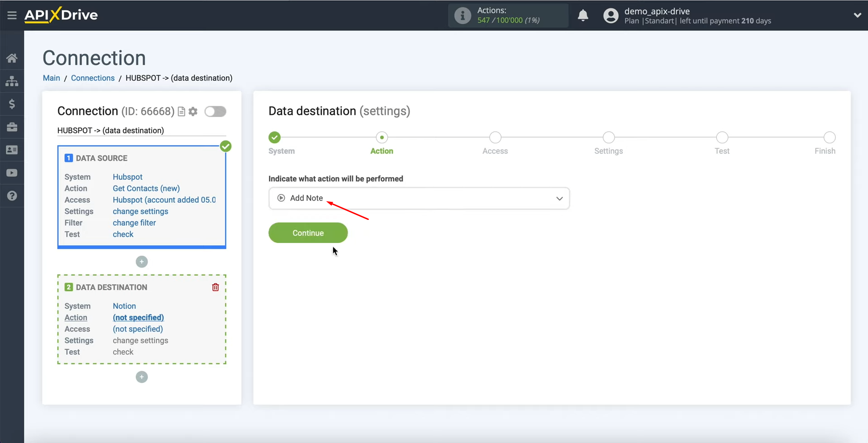Toggle the hamburger menu icon
This screenshot has height=443, width=868.
click(12, 14)
